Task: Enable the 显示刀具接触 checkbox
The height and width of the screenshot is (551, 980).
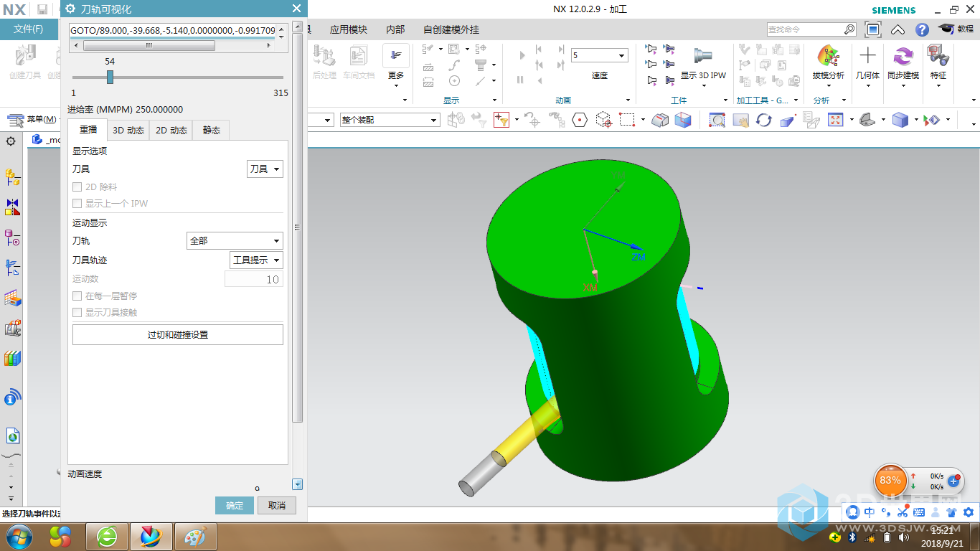Action: click(x=77, y=312)
